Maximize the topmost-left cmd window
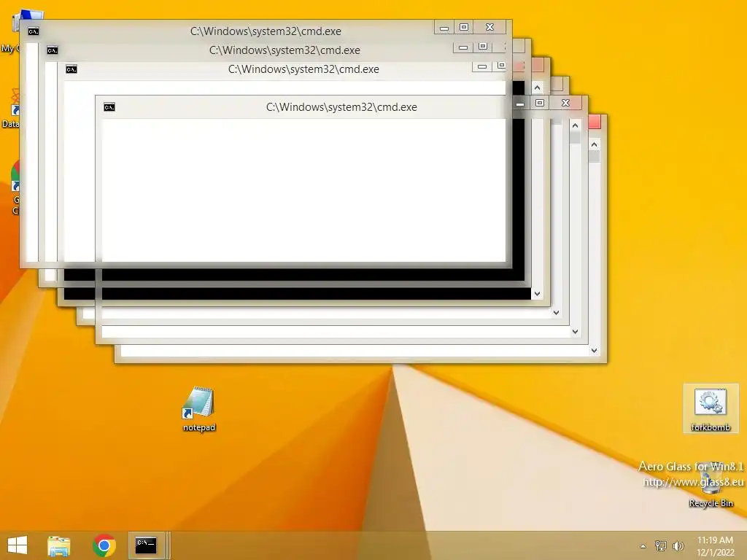The width and height of the screenshot is (747, 560). click(463, 27)
